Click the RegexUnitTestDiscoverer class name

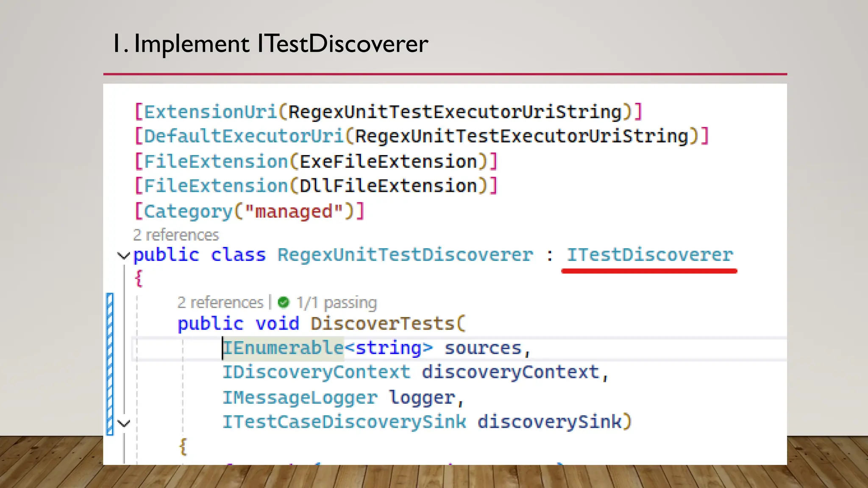pyautogui.click(x=405, y=255)
